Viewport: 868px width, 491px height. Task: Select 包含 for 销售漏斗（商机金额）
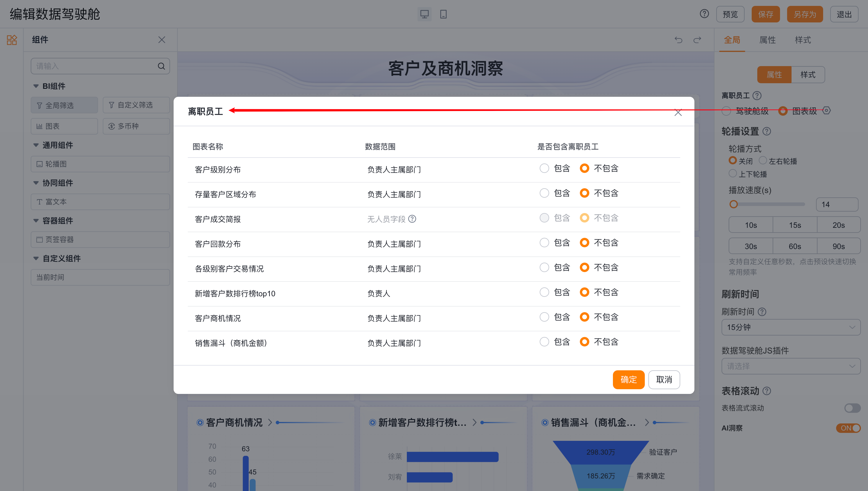click(544, 342)
